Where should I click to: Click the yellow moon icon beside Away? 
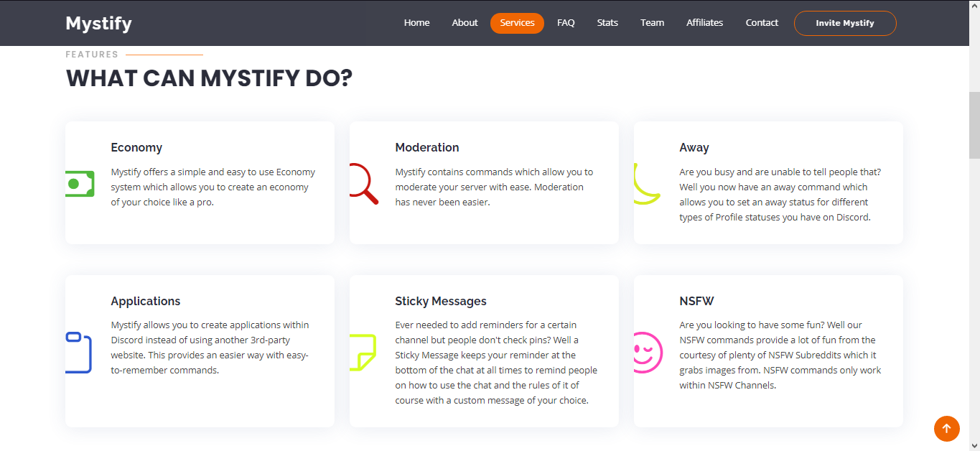(646, 185)
